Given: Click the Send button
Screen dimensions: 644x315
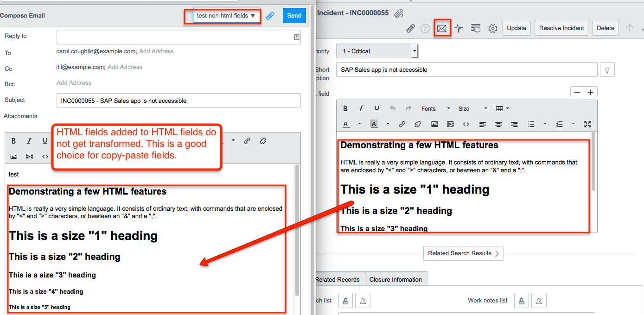Looking at the screenshot, I should (x=294, y=15).
